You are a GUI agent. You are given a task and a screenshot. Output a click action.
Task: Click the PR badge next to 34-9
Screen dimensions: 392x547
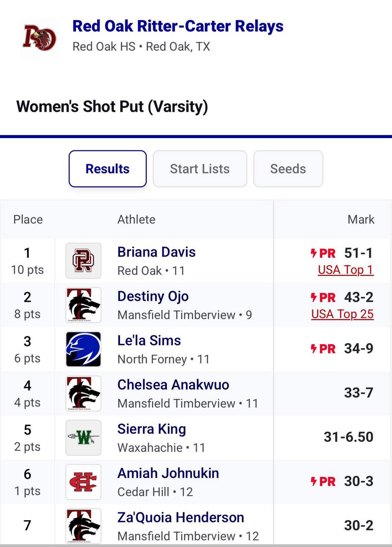[x=323, y=349]
